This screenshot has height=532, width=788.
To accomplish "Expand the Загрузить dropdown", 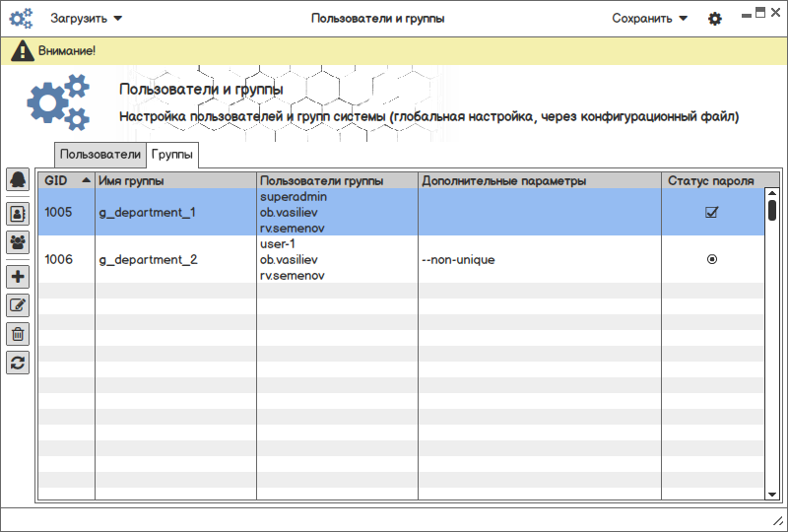I will click(86, 19).
